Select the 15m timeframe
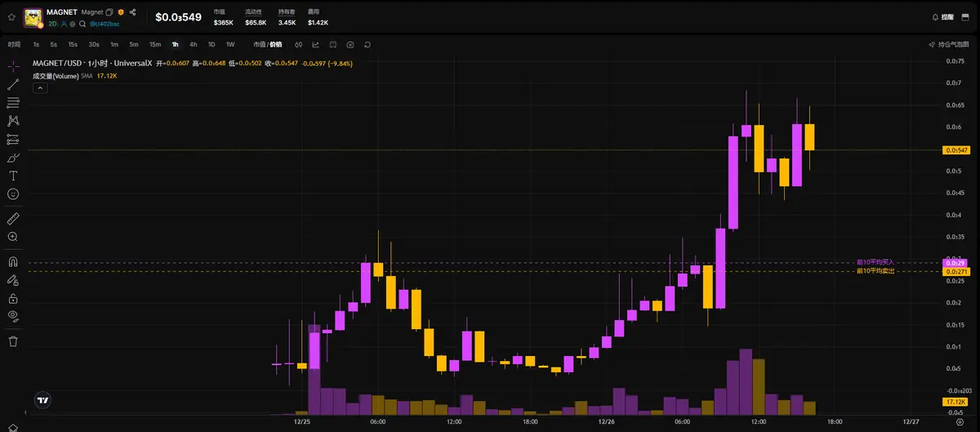This screenshot has height=432, width=980. [155, 44]
